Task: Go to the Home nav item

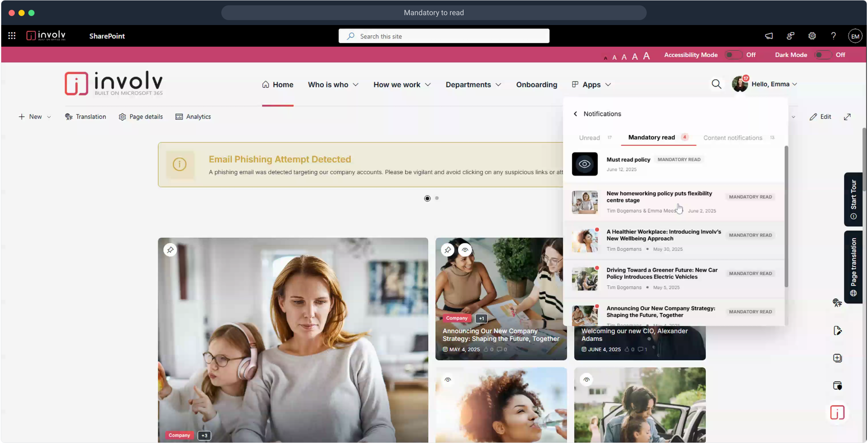Action: coord(278,84)
